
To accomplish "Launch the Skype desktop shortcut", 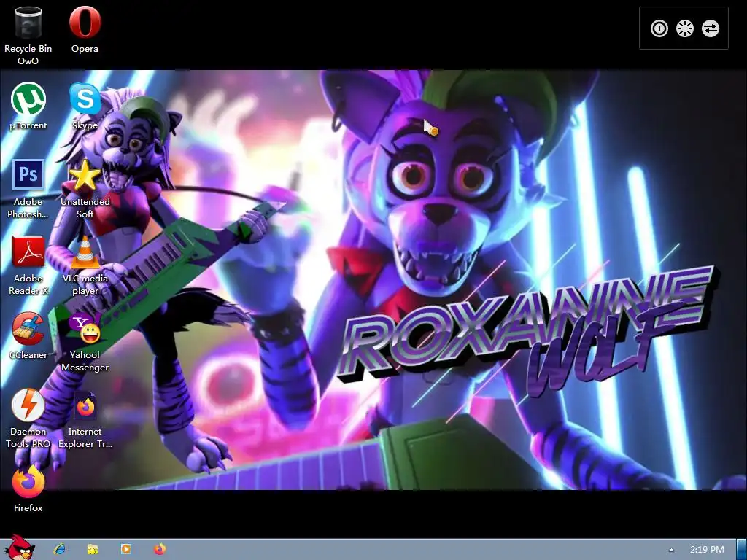I will point(85,106).
